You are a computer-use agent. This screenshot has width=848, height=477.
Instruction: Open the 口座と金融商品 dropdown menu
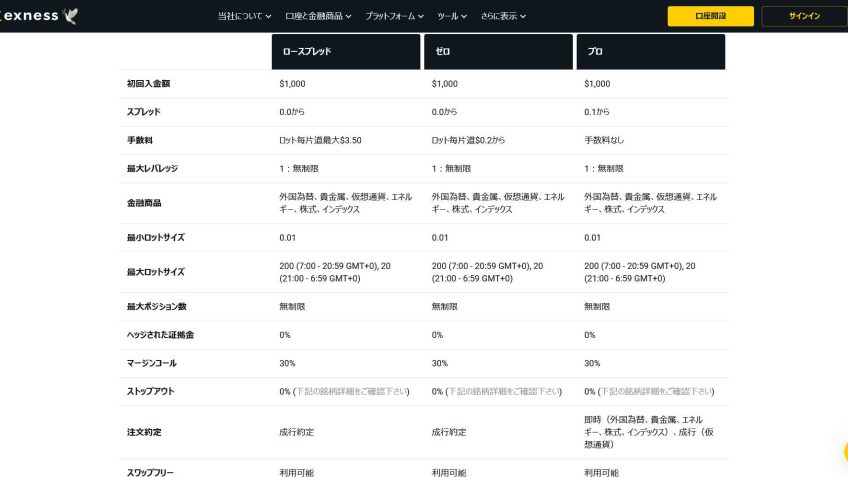(x=347, y=16)
